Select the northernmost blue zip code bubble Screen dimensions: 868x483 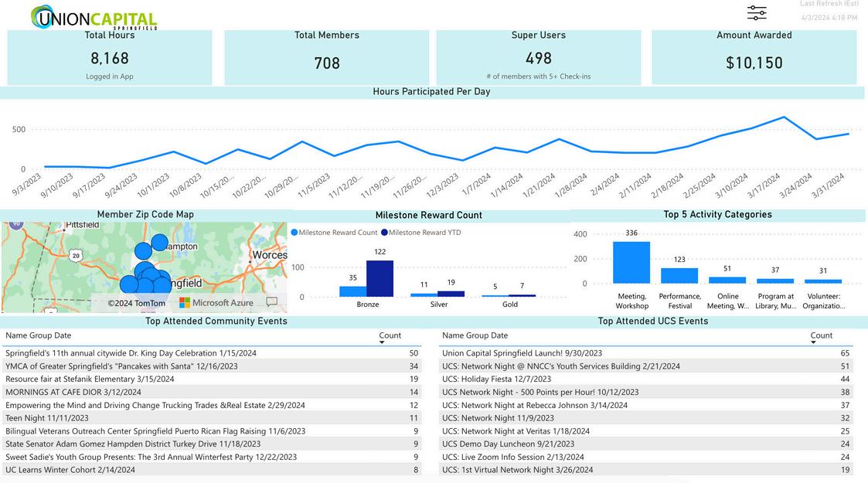[x=159, y=243]
